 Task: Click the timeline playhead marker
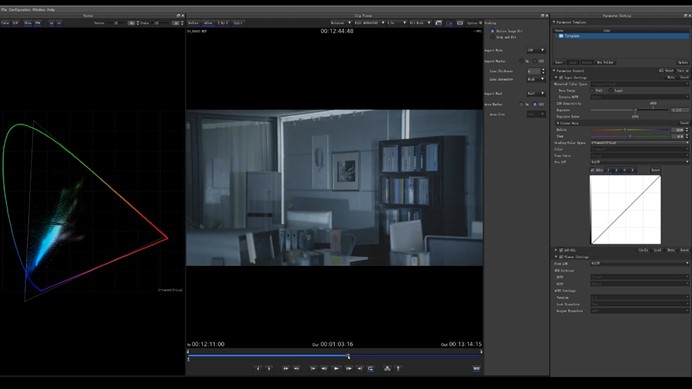pos(348,355)
